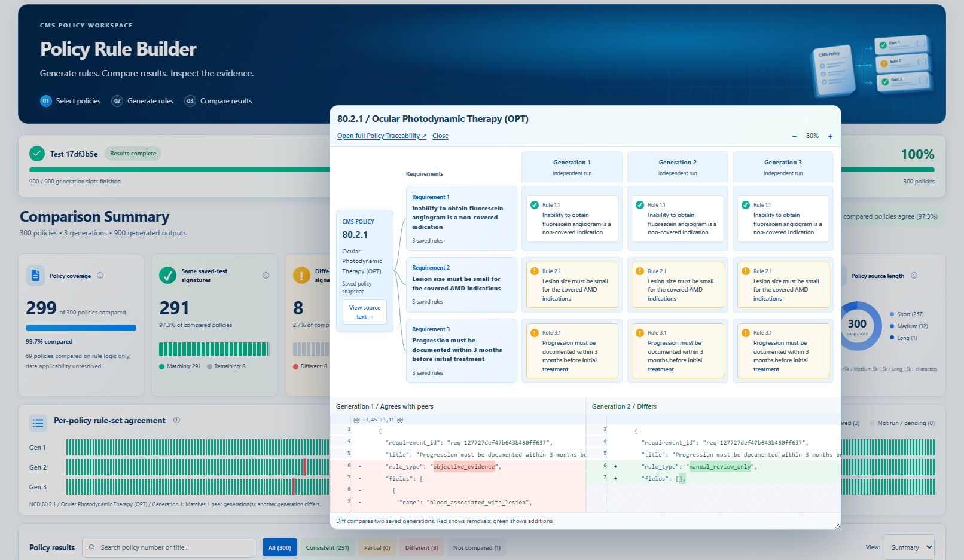This screenshot has height=560, width=964.
Task: Zoom in with the plus icon
Action: [830, 136]
